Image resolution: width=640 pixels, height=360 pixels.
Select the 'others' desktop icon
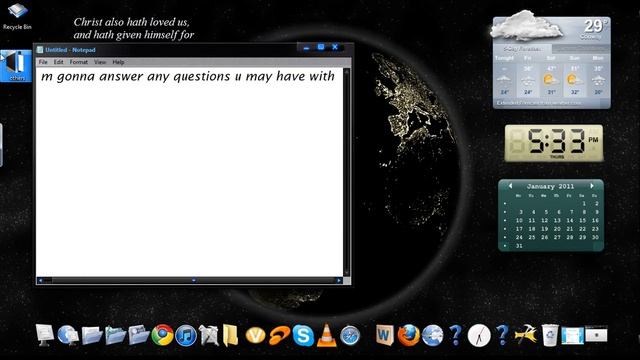pos(16,66)
